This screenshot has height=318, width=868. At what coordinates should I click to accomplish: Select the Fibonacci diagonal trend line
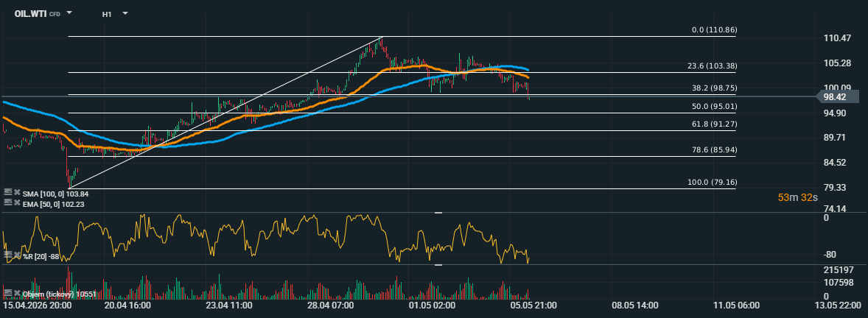click(225, 113)
